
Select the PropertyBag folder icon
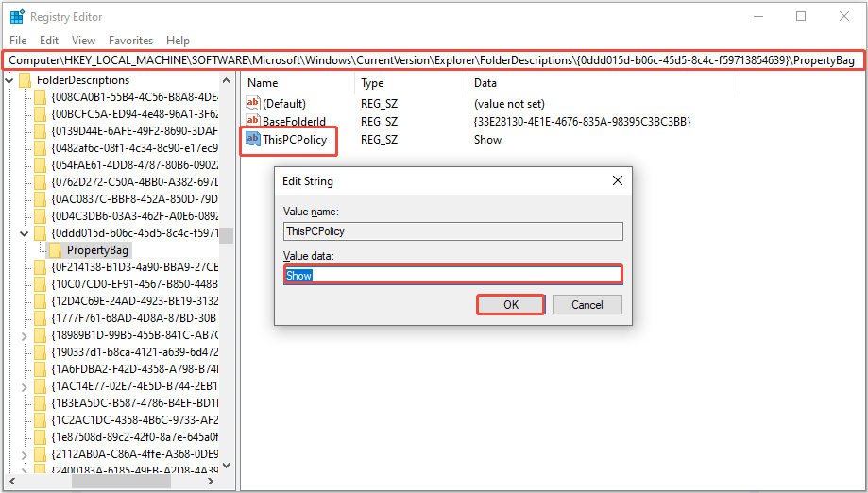pos(56,250)
